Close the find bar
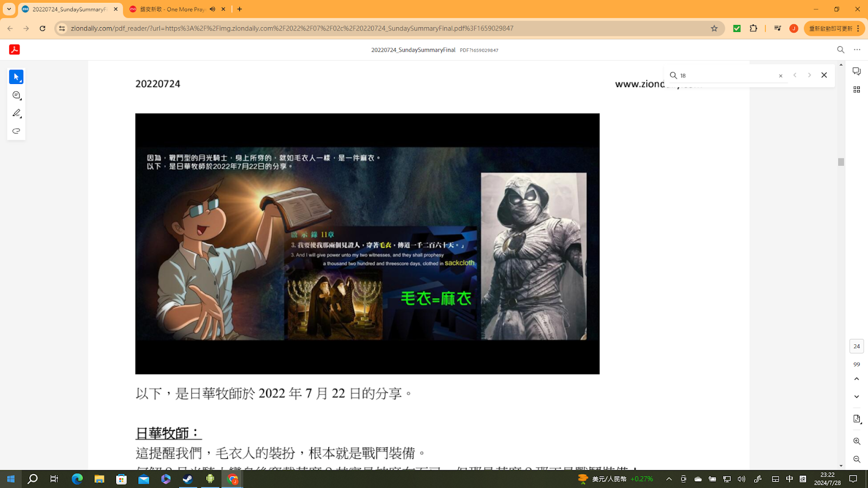 pos(824,75)
